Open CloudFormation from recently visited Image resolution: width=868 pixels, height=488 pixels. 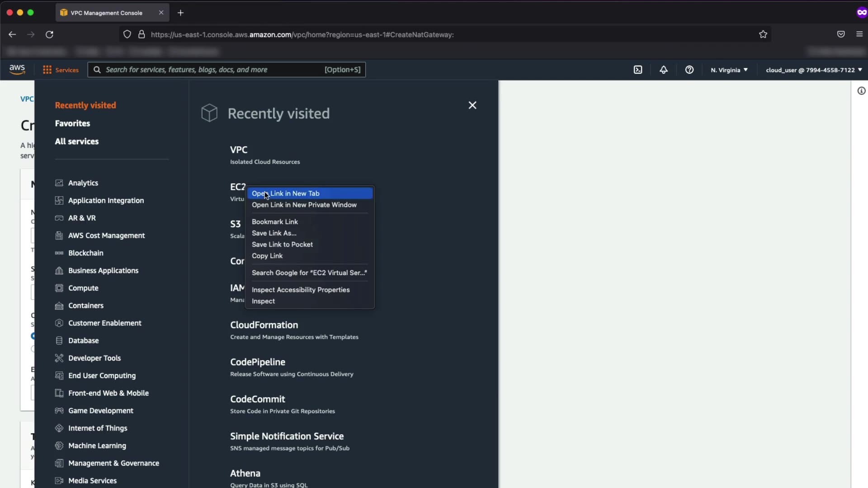click(x=264, y=325)
